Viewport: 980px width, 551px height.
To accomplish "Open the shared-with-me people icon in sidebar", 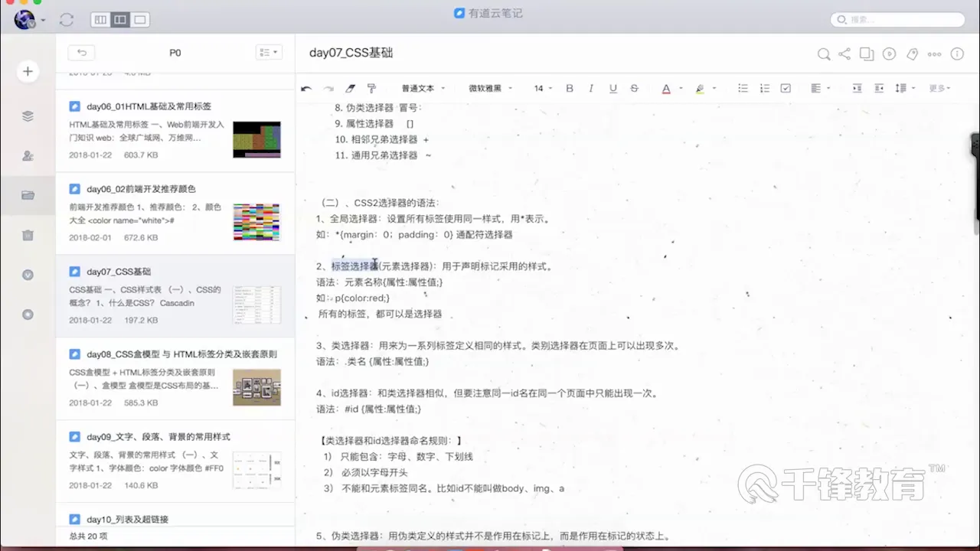I will (28, 156).
